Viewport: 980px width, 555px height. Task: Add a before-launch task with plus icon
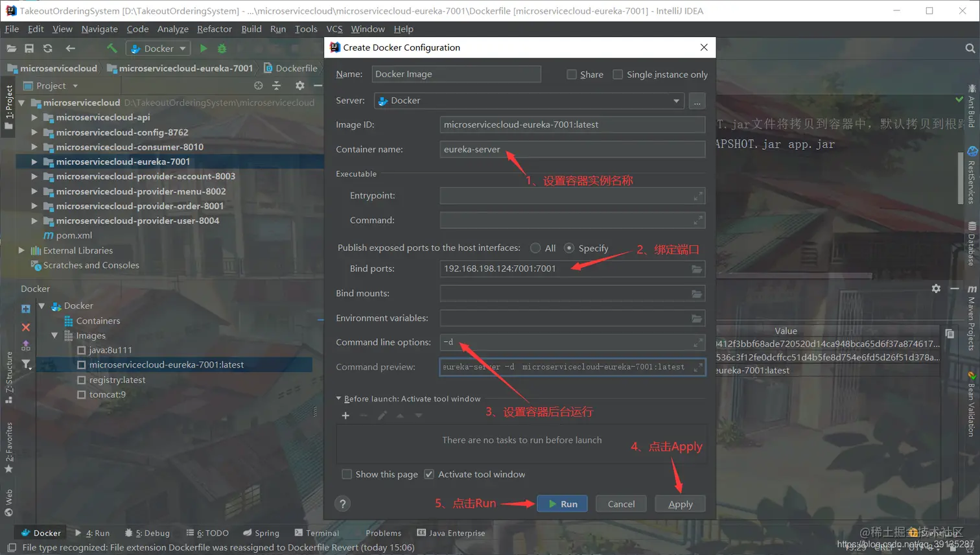tap(345, 416)
